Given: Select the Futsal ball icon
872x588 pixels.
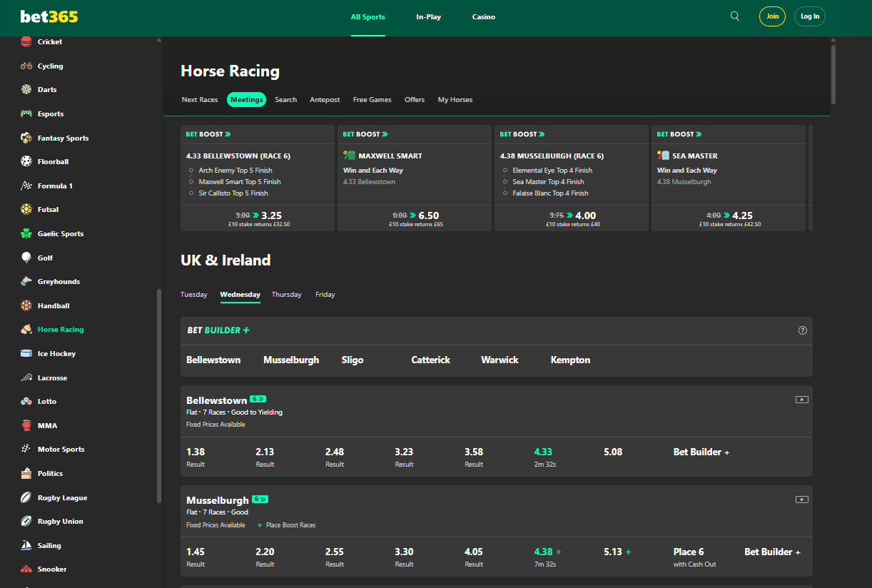Looking at the screenshot, I should [x=26, y=210].
